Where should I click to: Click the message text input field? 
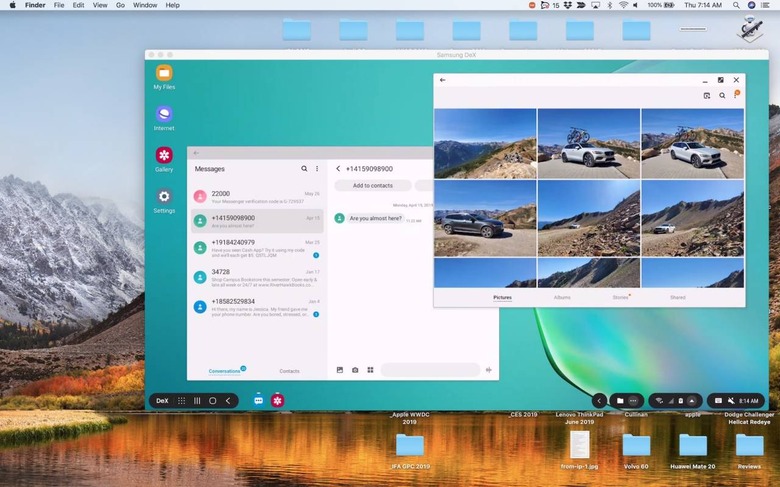point(430,370)
